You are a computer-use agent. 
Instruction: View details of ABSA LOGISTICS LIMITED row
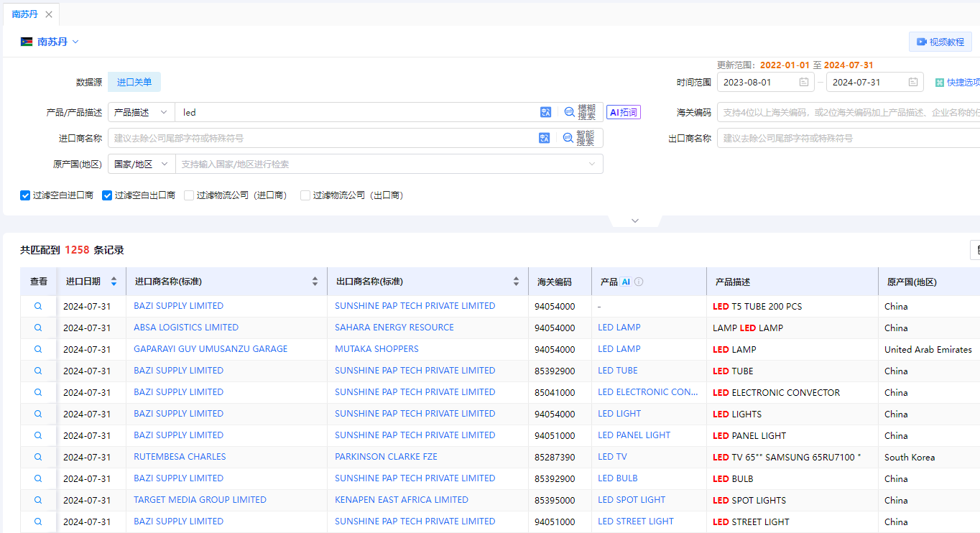[x=38, y=328]
